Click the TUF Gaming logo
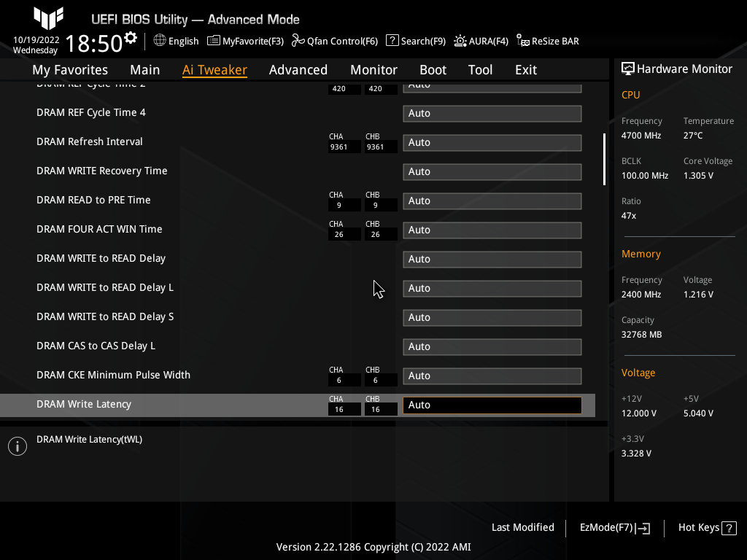This screenshot has width=747, height=560. (x=48, y=20)
